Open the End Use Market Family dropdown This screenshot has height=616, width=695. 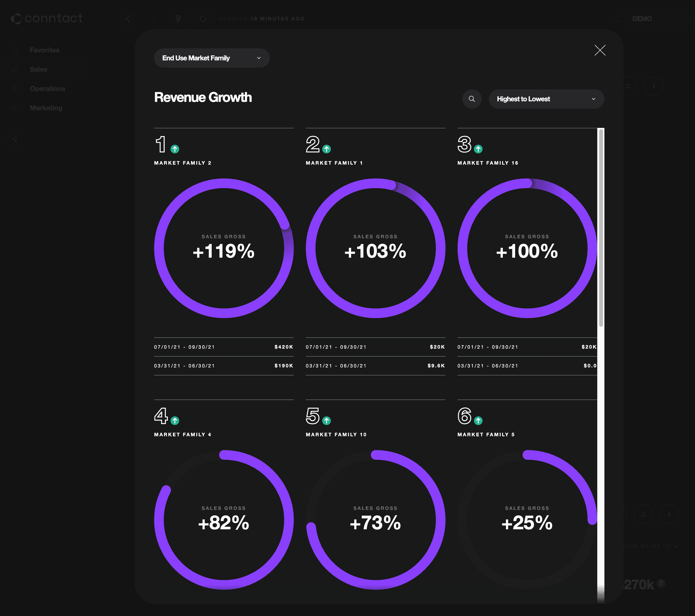click(x=211, y=58)
